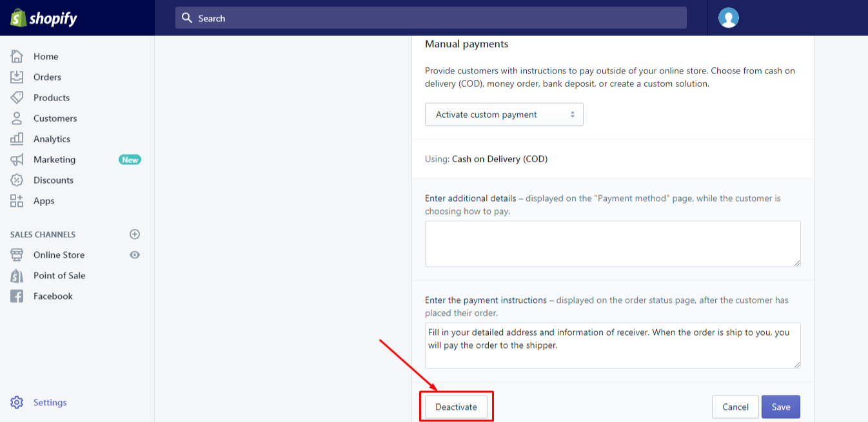Click the Apps grid icon
868x422 pixels.
[x=17, y=200]
